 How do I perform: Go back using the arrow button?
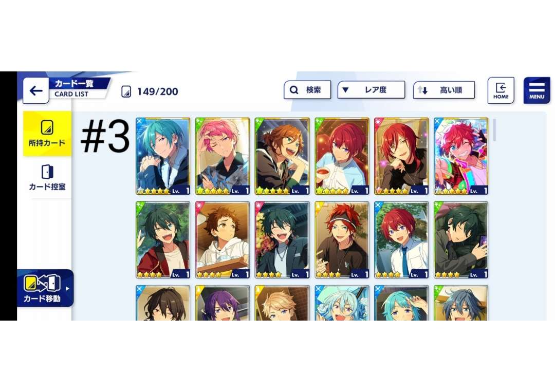36,90
